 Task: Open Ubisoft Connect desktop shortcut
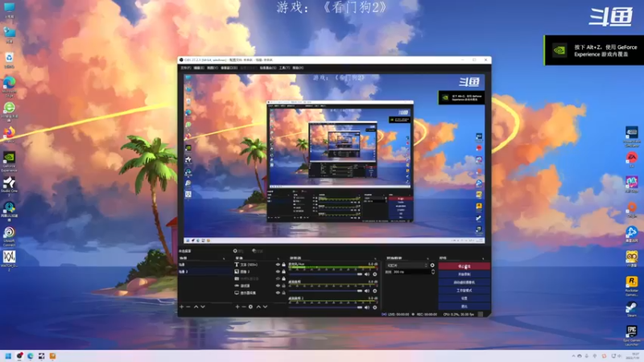pyautogui.click(x=9, y=237)
